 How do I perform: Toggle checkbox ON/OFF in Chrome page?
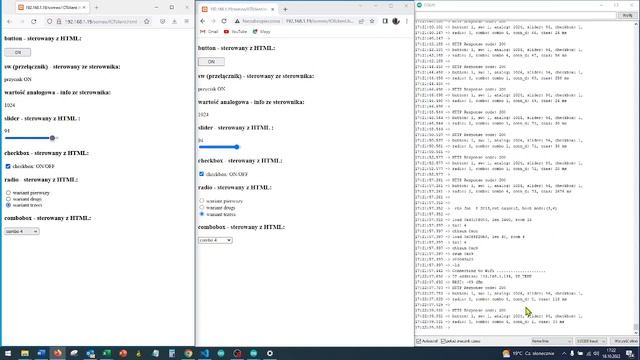tap(201, 174)
